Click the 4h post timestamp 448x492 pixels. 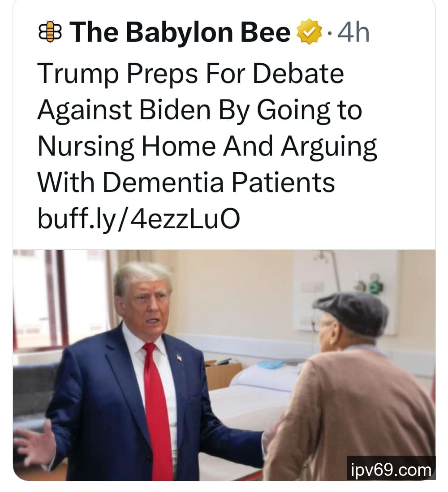click(x=353, y=32)
